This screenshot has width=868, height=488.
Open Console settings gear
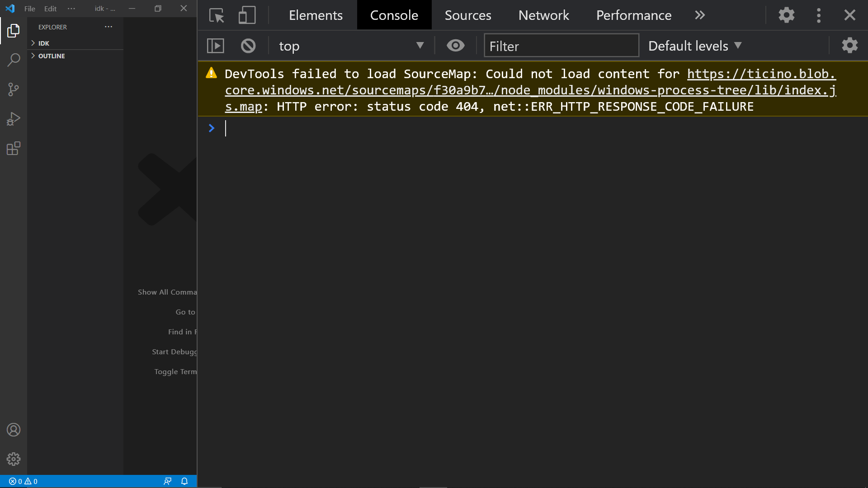[x=850, y=46]
